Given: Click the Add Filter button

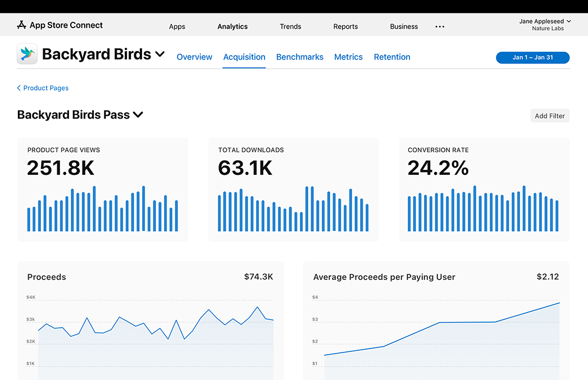Looking at the screenshot, I should [x=550, y=116].
